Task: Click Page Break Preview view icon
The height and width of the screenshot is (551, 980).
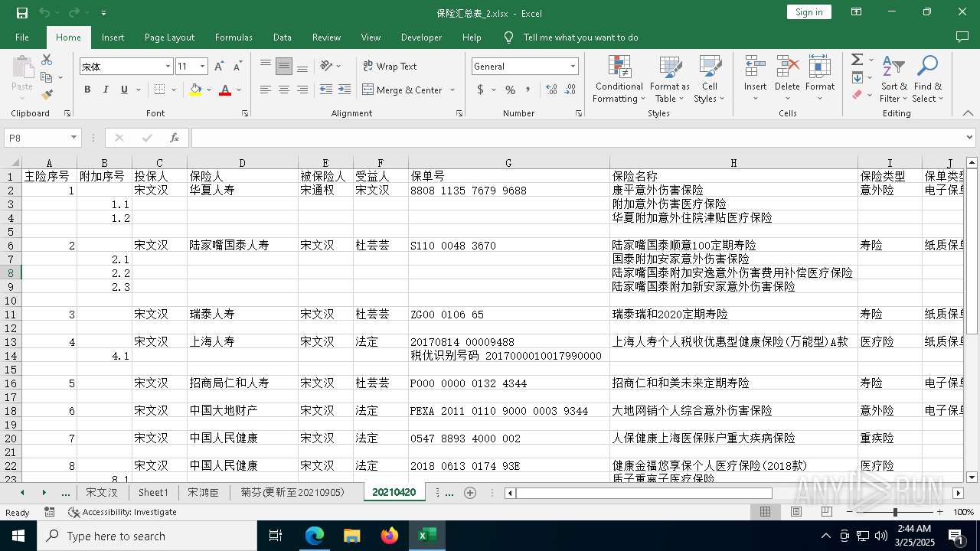Action: pyautogui.click(x=826, y=512)
